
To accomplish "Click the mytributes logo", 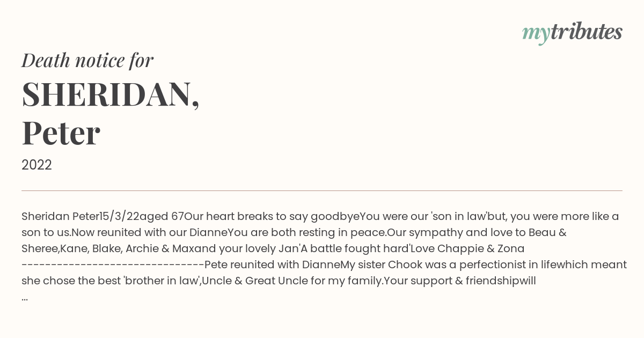I will pos(572,33).
